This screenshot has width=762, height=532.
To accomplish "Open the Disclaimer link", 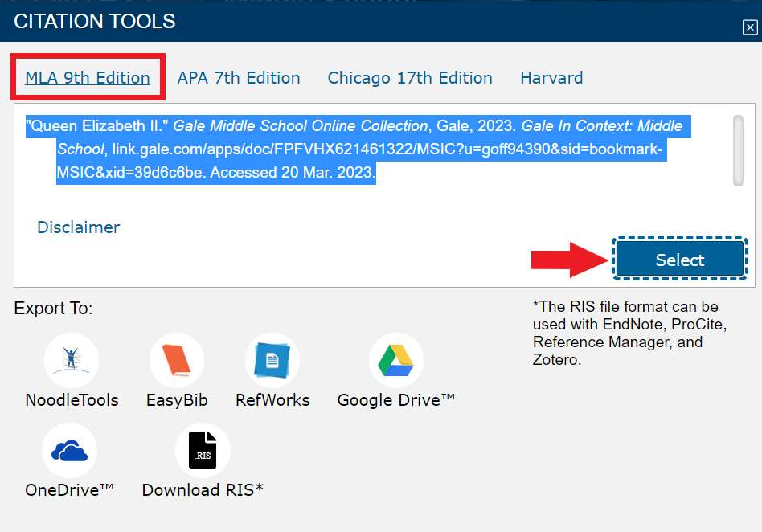I will 78,227.
